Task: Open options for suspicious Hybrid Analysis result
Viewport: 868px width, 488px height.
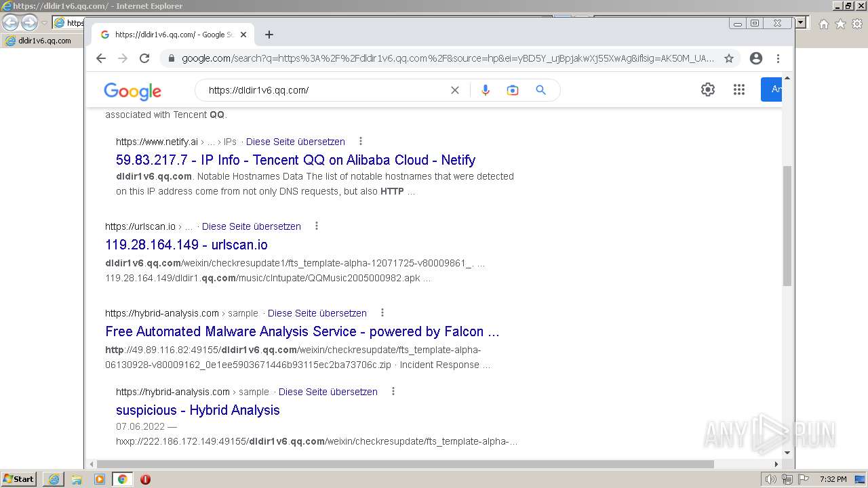Action: 393,391
